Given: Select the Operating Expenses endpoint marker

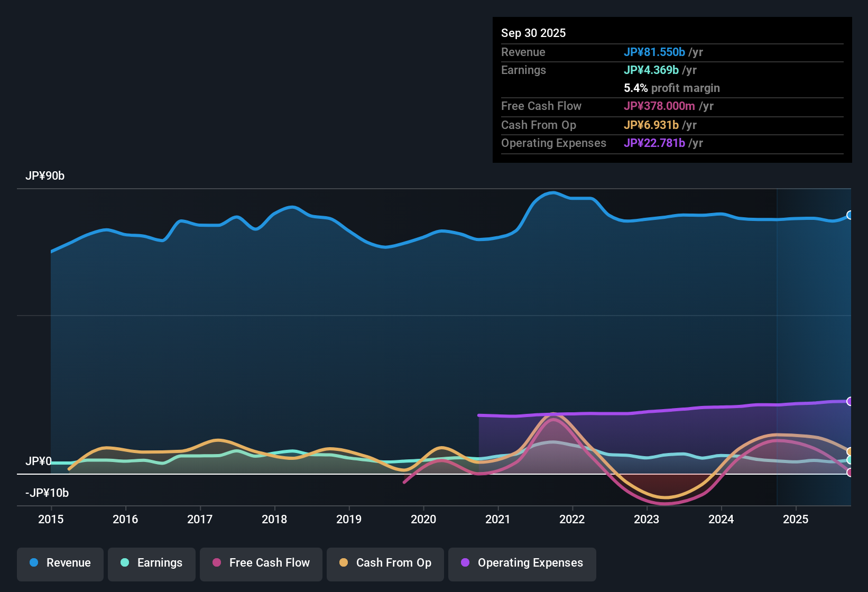Looking at the screenshot, I should point(850,401).
